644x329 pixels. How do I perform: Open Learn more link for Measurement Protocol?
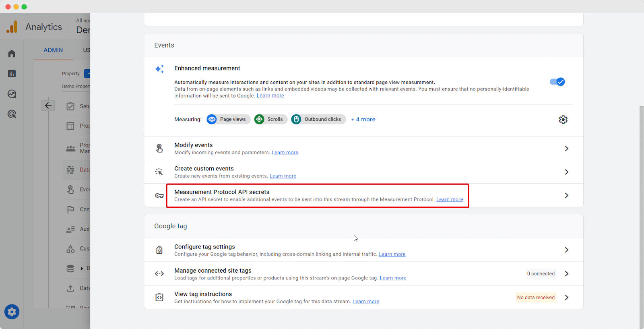click(450, 200)
